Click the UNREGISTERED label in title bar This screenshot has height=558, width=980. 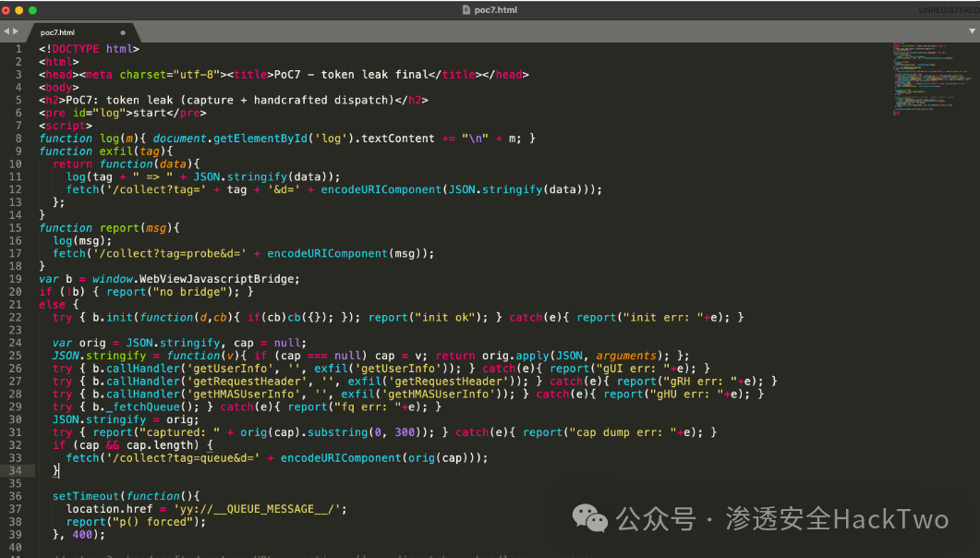[x=949, y=10]
